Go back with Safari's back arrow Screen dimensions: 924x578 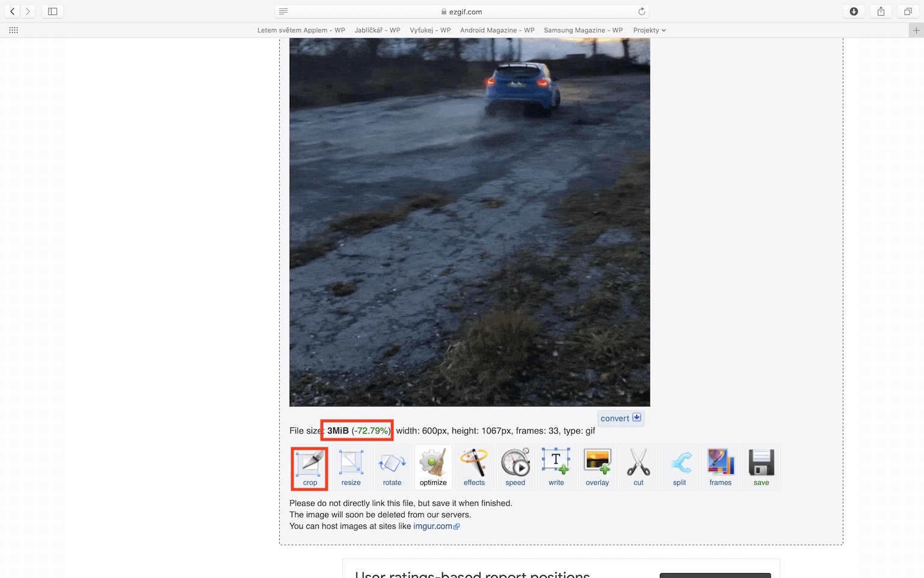coord(12,11)
